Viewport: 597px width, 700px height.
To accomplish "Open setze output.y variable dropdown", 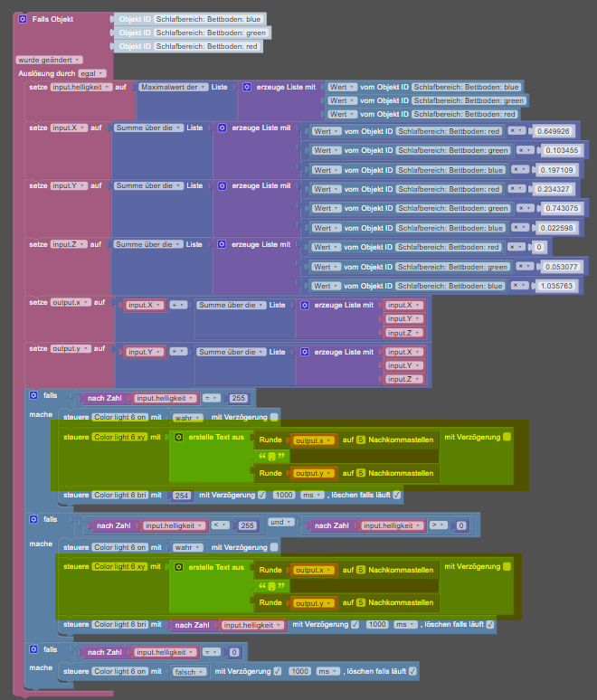I will pos(71,349).
